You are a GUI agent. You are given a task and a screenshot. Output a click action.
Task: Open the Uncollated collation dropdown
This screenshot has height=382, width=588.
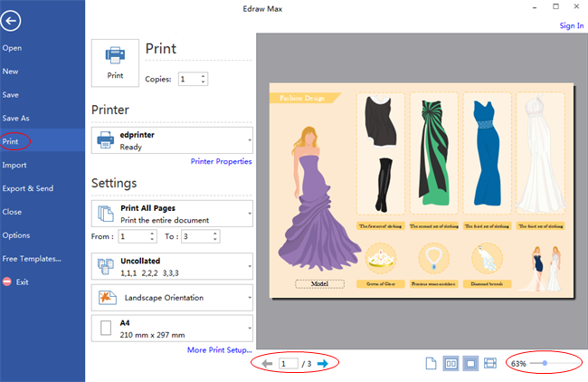pyautogui.click(x=172, y=265)
